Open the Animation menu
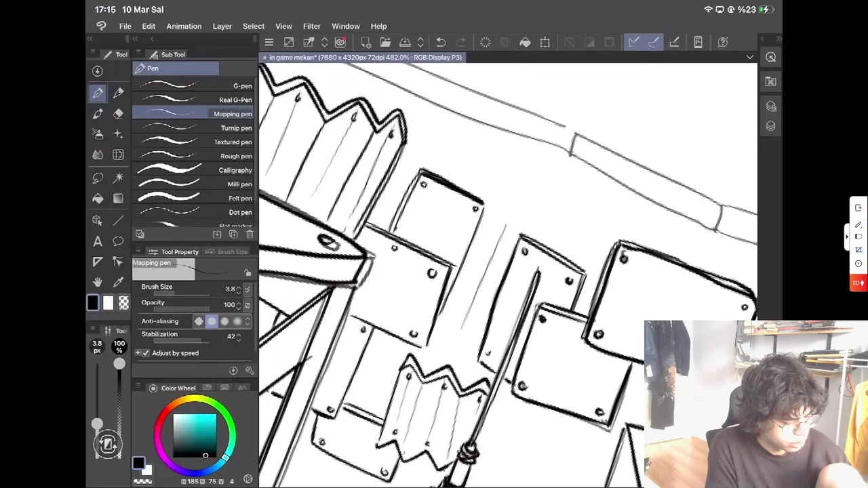 pos(184,26)
